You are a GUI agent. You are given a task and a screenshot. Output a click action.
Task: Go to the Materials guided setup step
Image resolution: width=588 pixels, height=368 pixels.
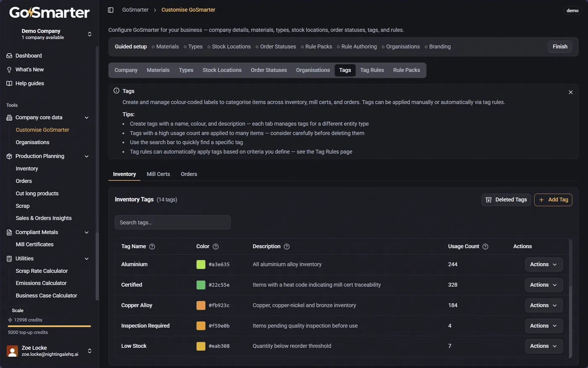tap(165, 47)
